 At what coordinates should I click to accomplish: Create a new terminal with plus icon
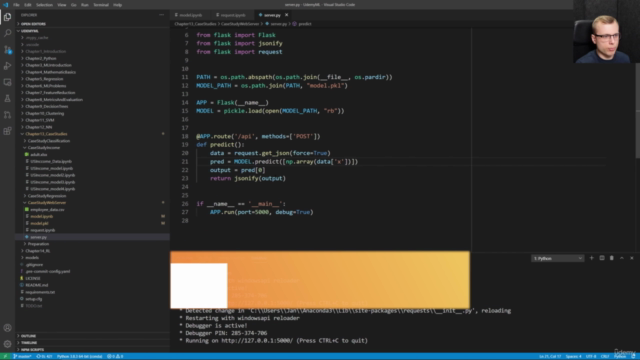click(x=591, y=258)
